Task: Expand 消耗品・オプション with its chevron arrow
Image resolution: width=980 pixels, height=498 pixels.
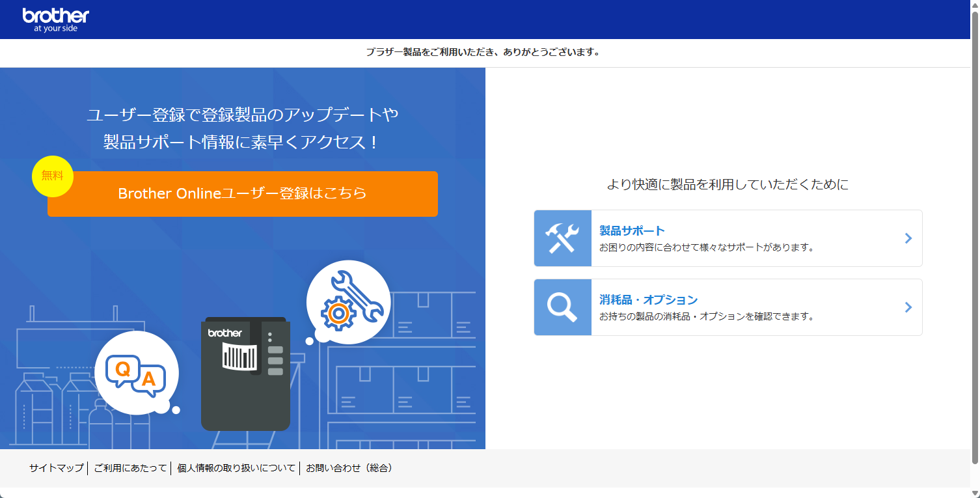Action: tap(908, 307)
